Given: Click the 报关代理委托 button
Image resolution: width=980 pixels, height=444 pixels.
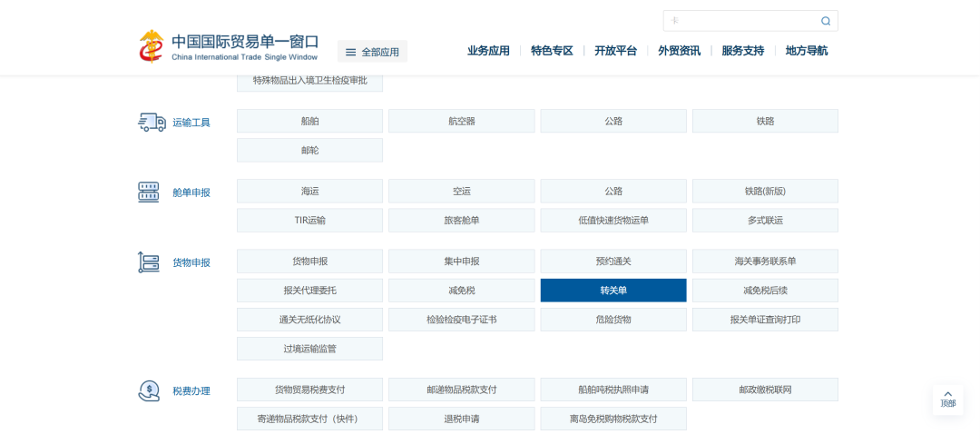Looking at the screenshot, I should (x=309, y=291).
